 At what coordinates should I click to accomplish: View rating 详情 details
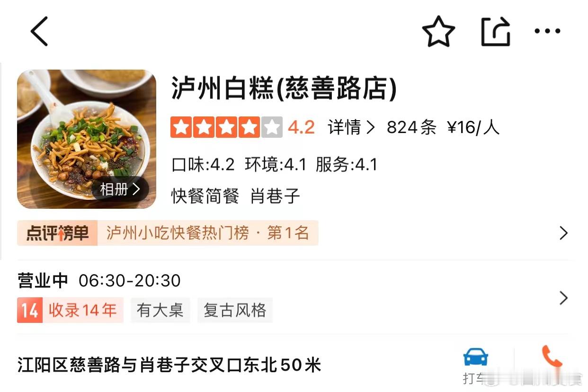pos(351,127)
